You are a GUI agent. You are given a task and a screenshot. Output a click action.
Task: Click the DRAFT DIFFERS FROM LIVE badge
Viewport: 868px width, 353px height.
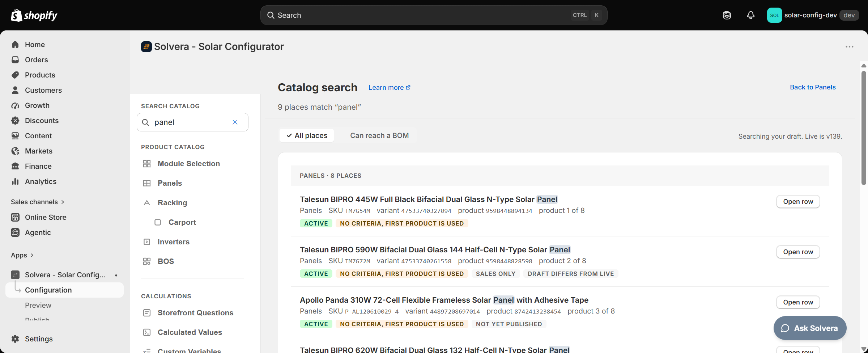pyautogui.click(x=571, y=274)
